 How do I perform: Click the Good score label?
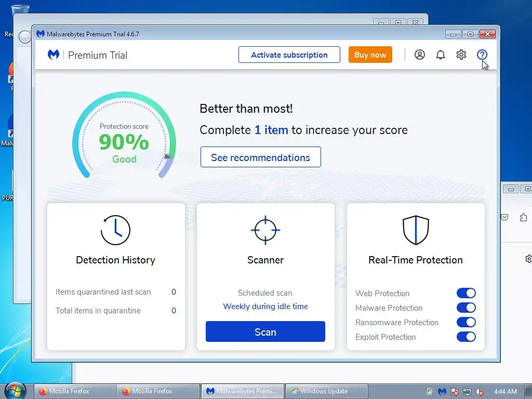[125, 159]
